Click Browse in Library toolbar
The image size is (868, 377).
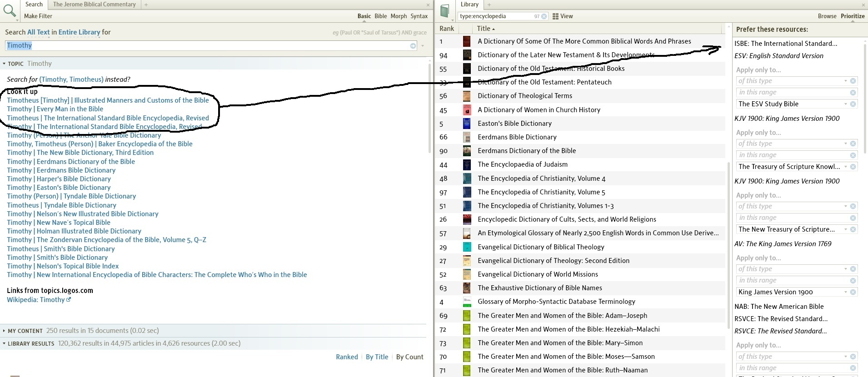pyautogui.click(x=827, y=16)
